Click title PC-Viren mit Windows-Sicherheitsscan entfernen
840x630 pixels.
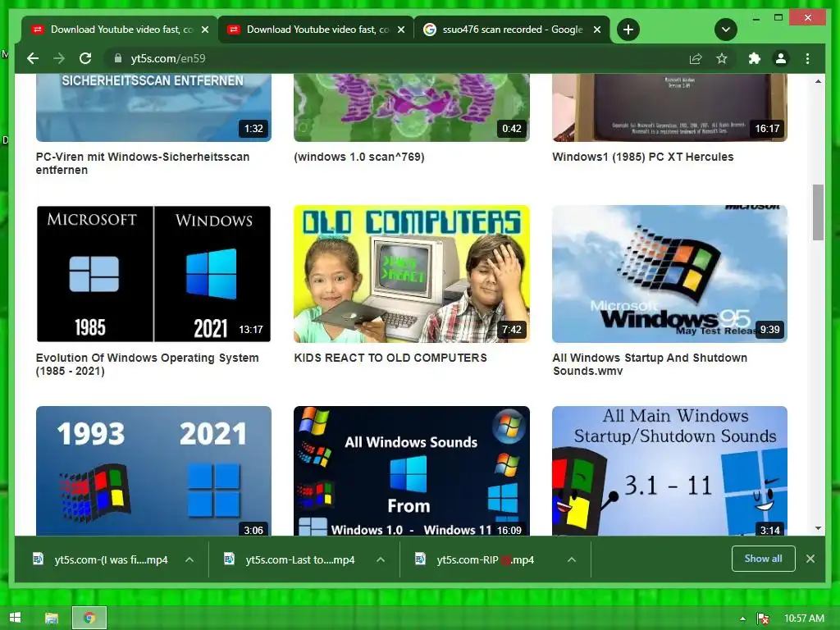pos(143,163)
